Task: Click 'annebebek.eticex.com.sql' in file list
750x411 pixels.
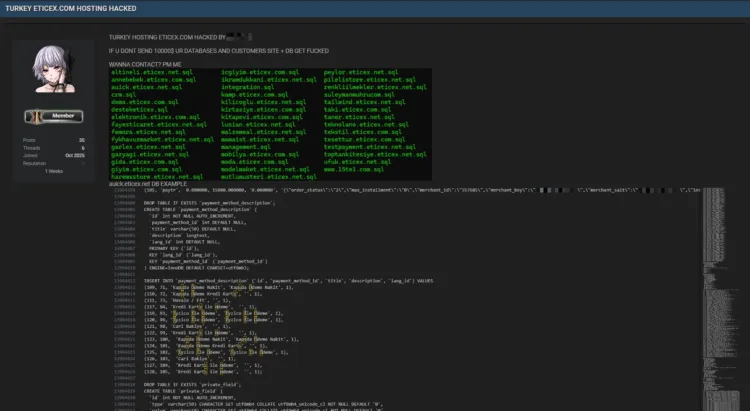Action: tap(154, 80)
